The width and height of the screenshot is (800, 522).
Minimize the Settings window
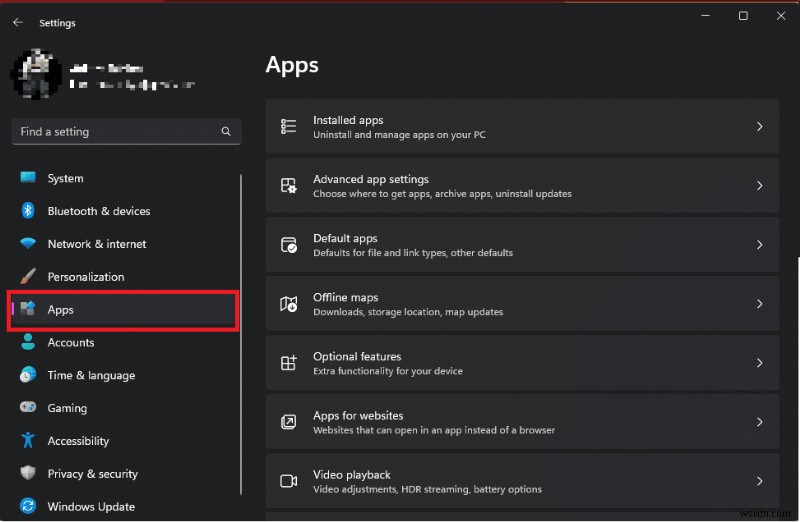tap(706, 16)
